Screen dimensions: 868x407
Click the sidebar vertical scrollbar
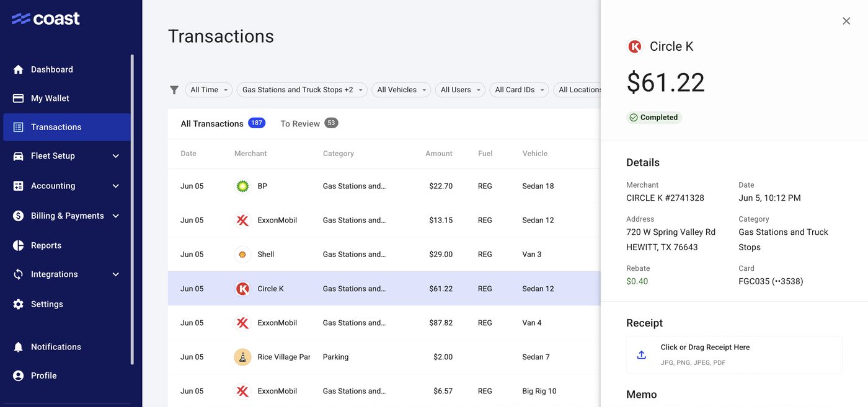pos(132,209)
